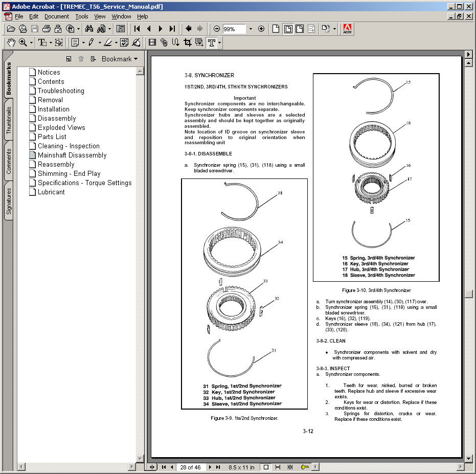476x474 pixels.
Task: Expand the Note tool dropdown arrow
Action: 83,43
